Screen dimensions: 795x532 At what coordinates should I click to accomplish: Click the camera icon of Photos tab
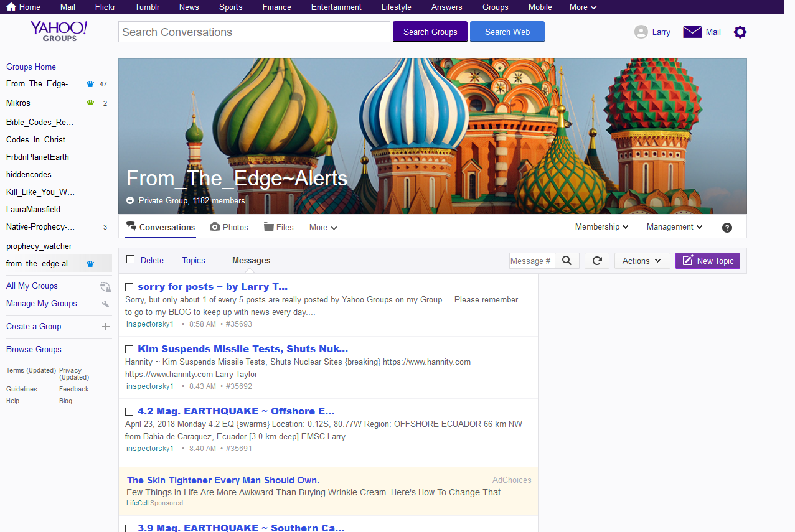click(x=215, y=227)
